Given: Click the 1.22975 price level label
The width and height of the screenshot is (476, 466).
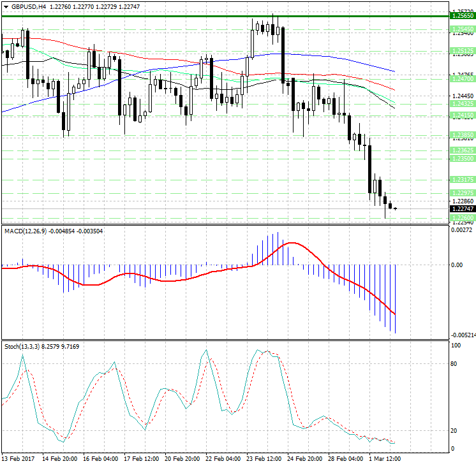Looking at the screenshot, I should click(x=462, y=193).
